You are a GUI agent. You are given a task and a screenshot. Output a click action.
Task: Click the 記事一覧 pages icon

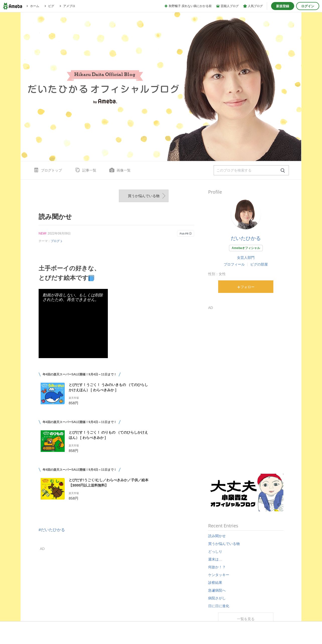[x=77, y=170]
